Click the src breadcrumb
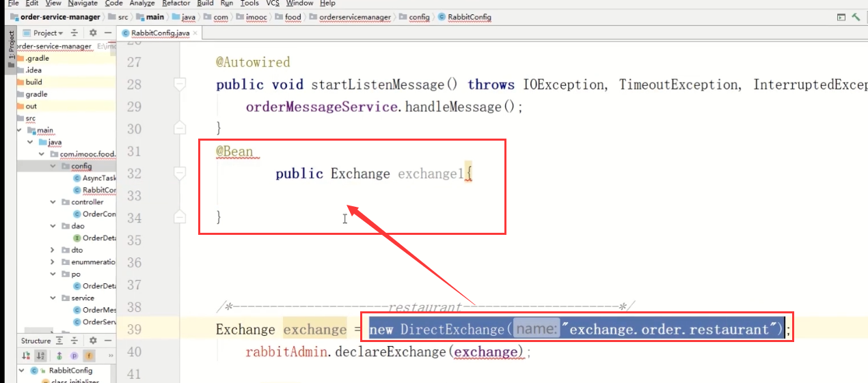 pyautogui.click(x=118, y=16)
